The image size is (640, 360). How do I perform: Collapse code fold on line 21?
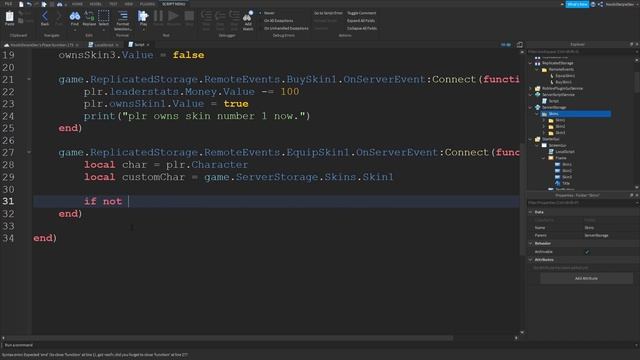pyautogui.click(x=29, y=79)
